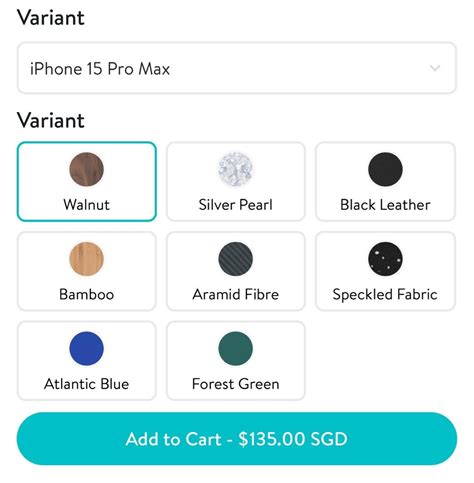Pick the Forest Green variant
The image size is (474, 483).
[x=236, y=361]
